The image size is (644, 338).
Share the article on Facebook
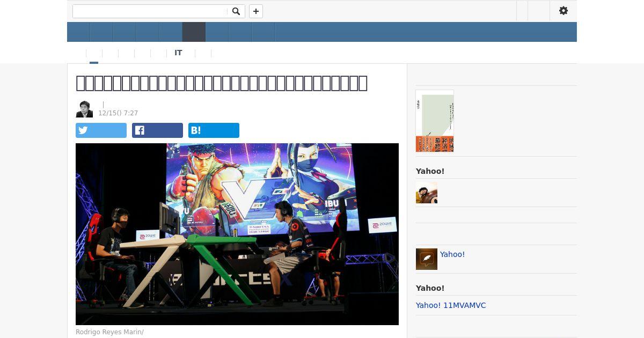tap(157, 130)
